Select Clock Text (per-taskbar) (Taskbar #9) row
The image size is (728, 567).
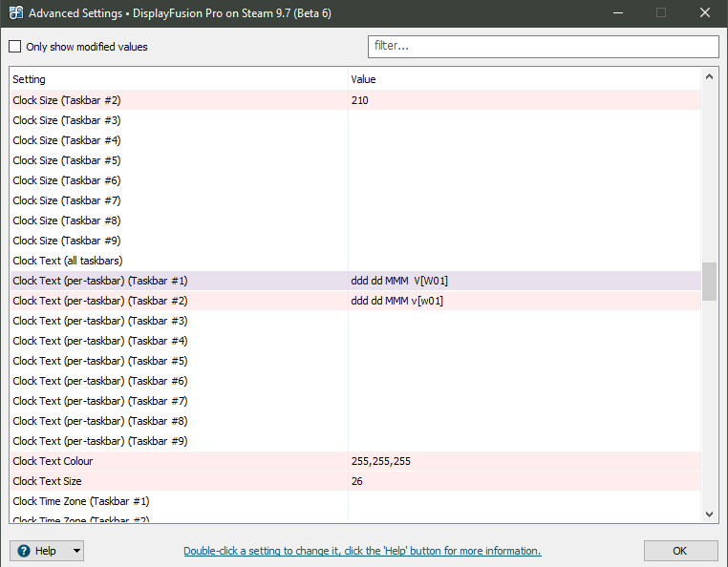355,441
